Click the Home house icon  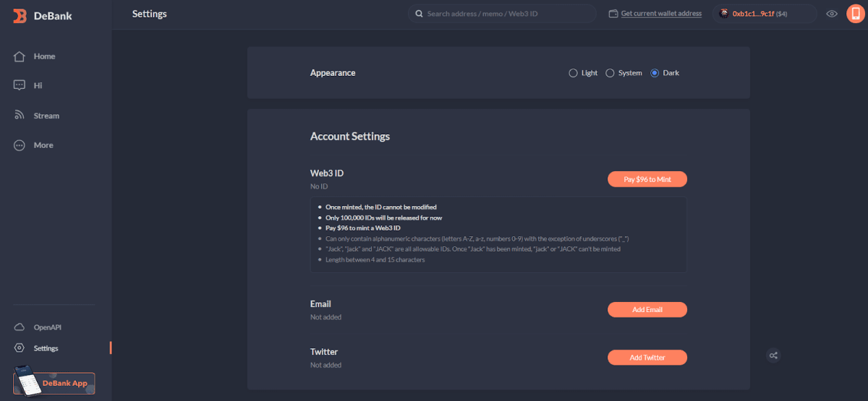click(20, 56)
